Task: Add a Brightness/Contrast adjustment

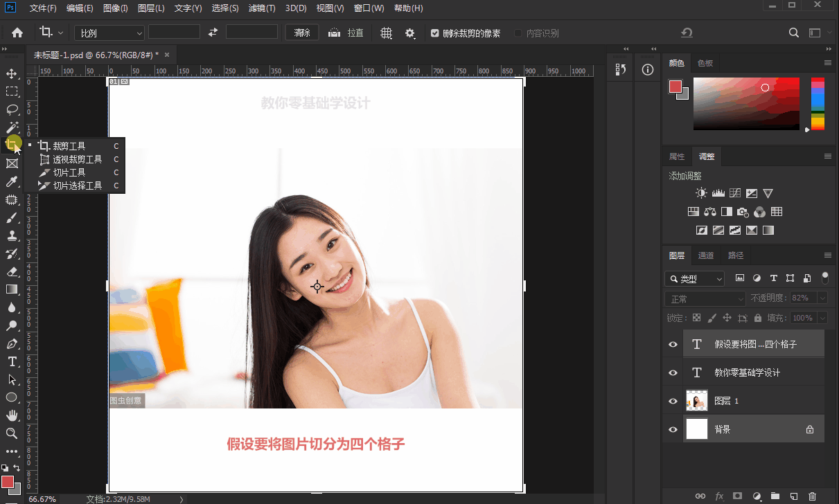Action: pos(701,193)
